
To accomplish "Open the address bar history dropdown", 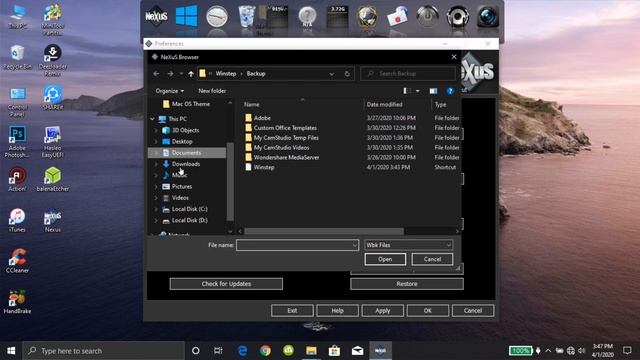I will pyautogui.click(x=332, y=74).
